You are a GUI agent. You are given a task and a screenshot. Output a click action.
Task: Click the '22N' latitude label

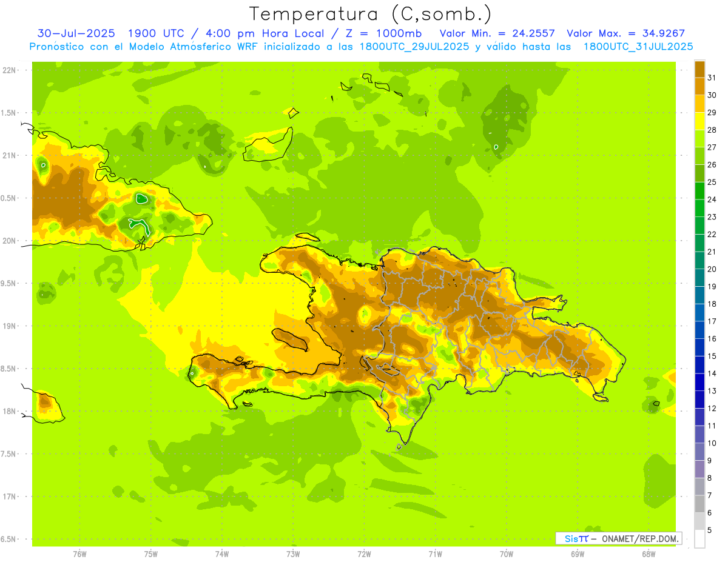tap(10, 70)
